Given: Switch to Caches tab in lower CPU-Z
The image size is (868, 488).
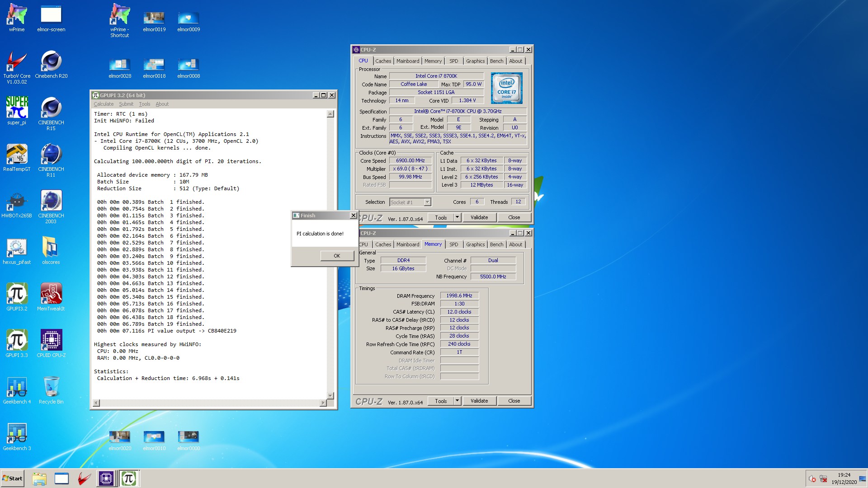Looking at the screenshot, I should tap(383, 244).
